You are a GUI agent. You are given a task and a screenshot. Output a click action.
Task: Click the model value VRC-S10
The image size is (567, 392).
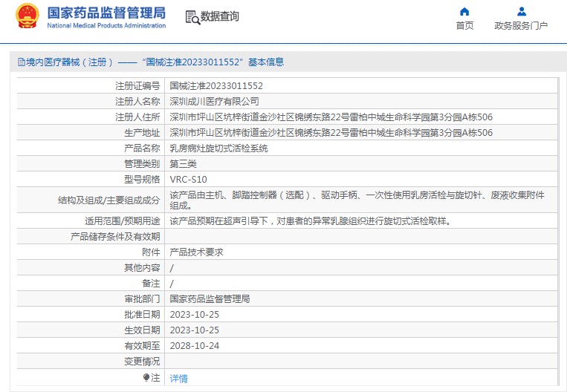[x=188, y=179]
